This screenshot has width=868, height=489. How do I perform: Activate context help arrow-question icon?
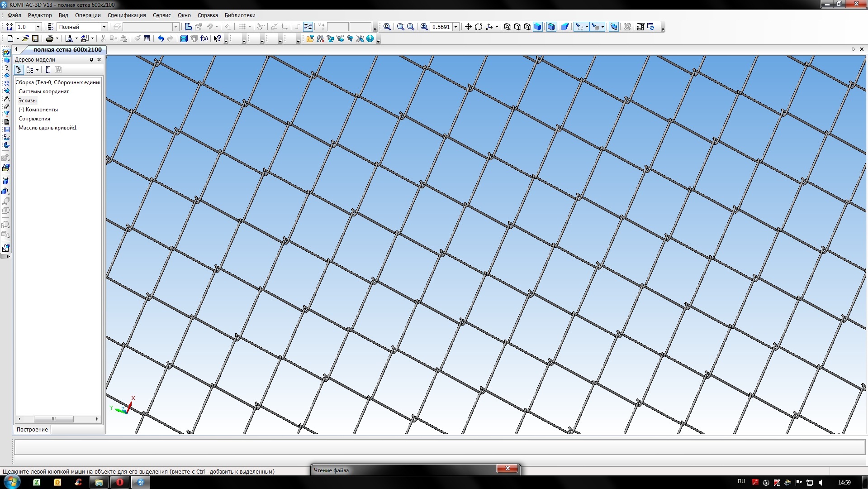(217, 39)
